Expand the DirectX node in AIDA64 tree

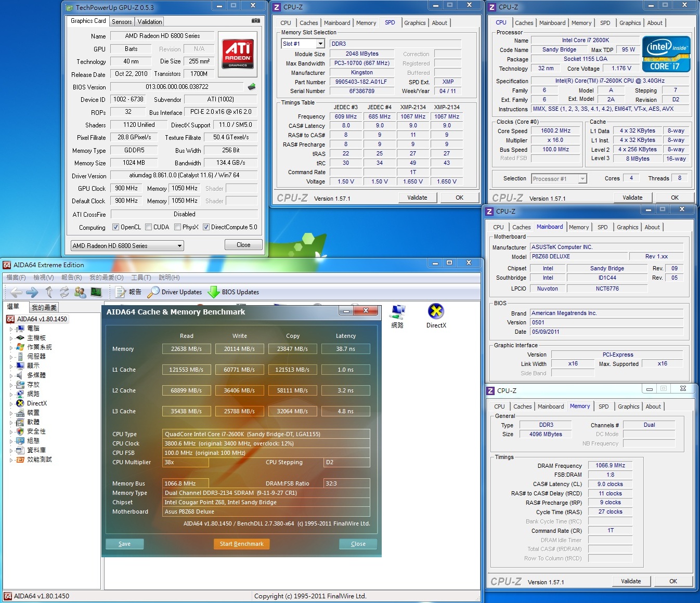tap(11, 403)
